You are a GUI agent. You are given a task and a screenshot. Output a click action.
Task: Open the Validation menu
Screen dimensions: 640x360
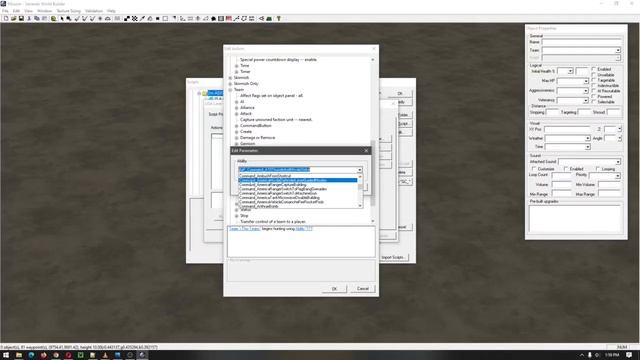coord(94,11)
